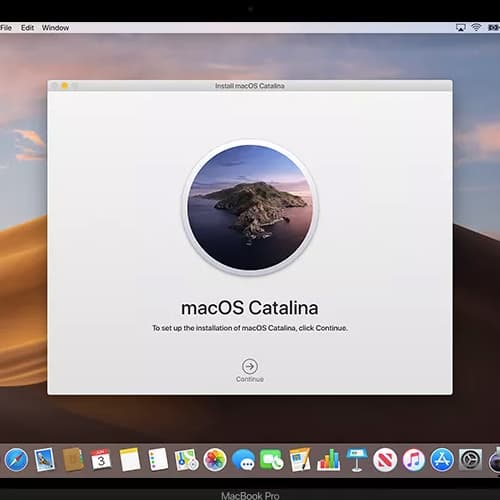Click Continue to set up the installation
This screenshot has height=500, width=500.
tap(250, 370)
